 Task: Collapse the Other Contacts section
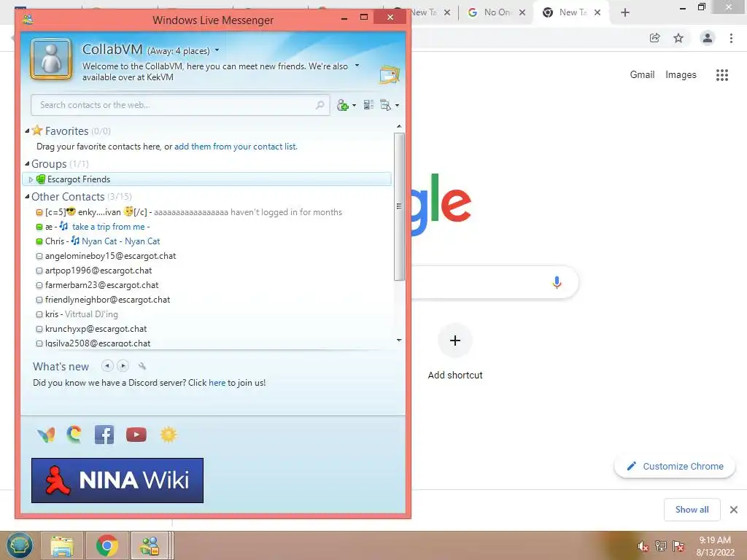click(27, 196)
